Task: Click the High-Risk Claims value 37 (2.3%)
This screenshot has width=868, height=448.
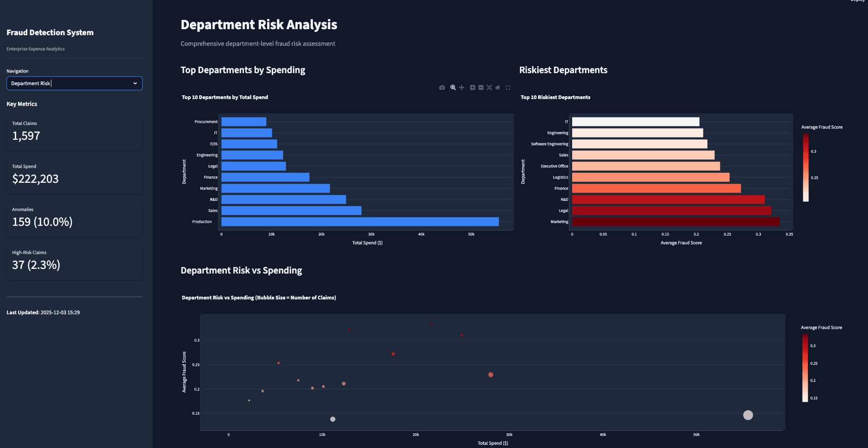Action: pyautogui.click(x=36, y=265)
